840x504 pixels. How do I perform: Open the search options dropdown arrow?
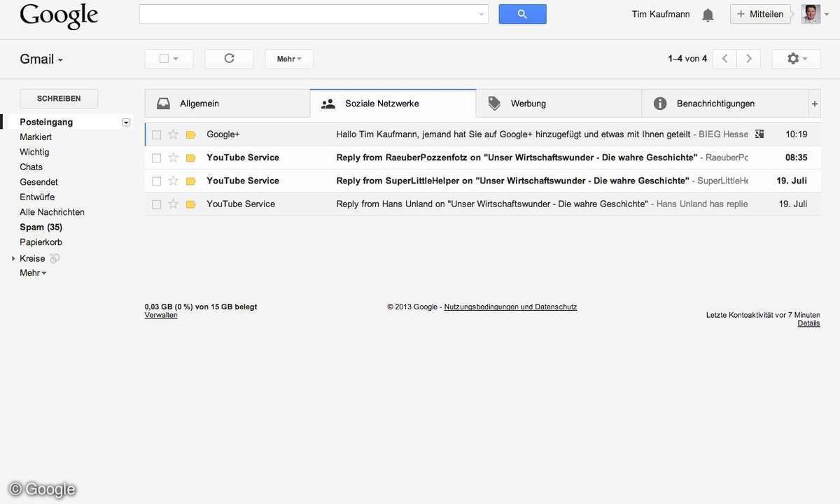[481, 14]
